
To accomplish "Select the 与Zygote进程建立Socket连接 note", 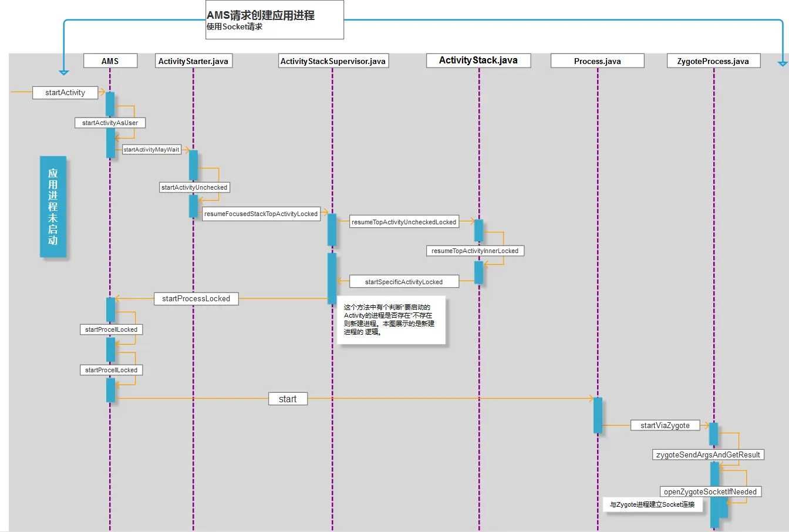I will pyautogui.click(x=653, y=504).
